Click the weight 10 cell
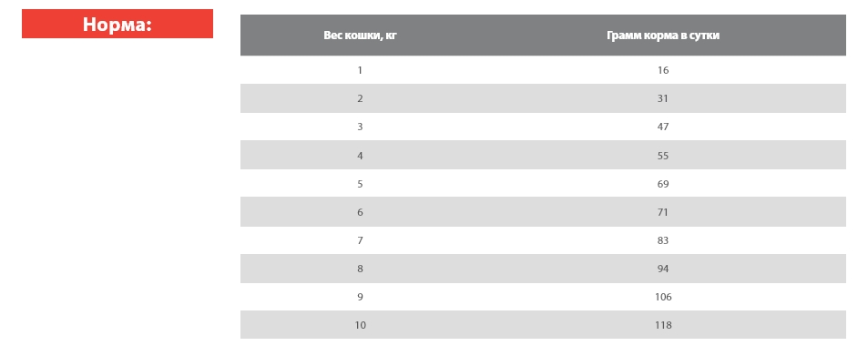This screenshot has height=356, width=868. click(360, 325)
